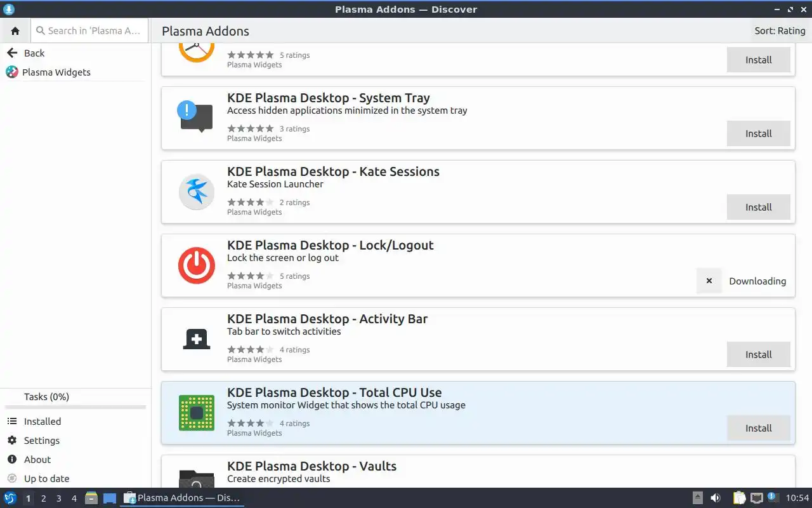Click the green CPU chip icon

197,413
